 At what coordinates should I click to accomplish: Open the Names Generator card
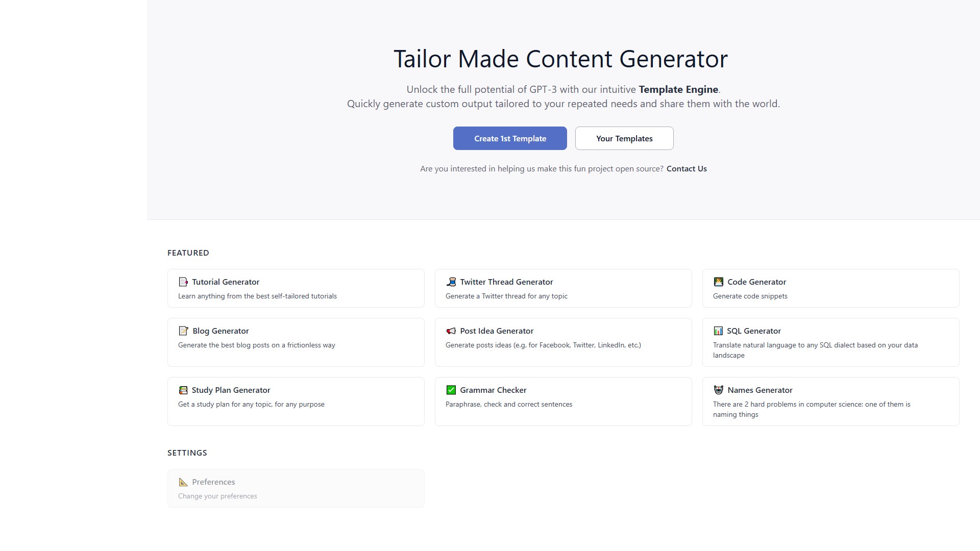pos(831,402)
